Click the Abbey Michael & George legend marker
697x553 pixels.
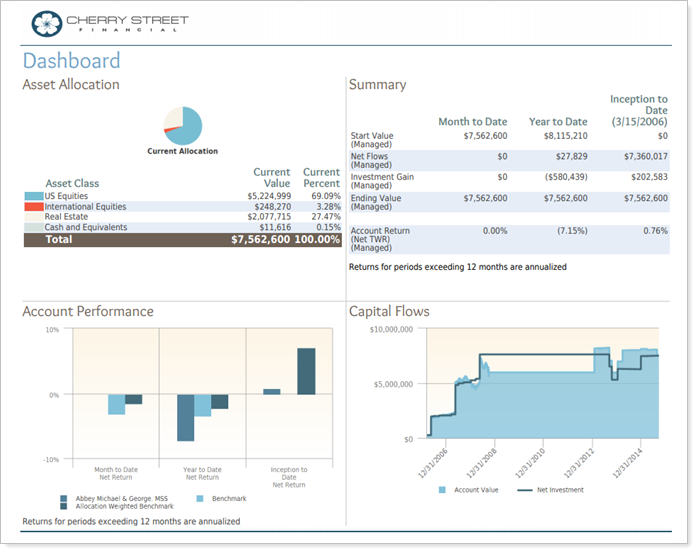point(64,498)
